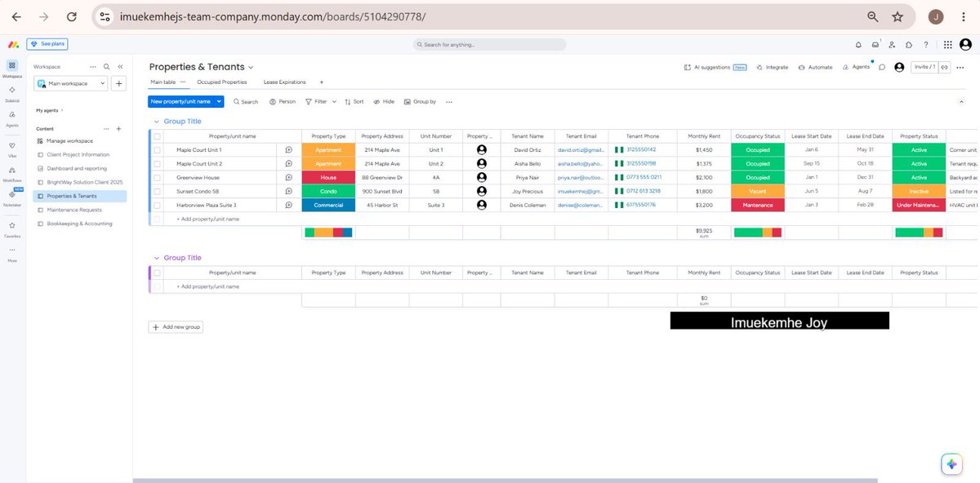Click the workspace search magnifier icon
The image size is (980, 483).
pos(106,67)
